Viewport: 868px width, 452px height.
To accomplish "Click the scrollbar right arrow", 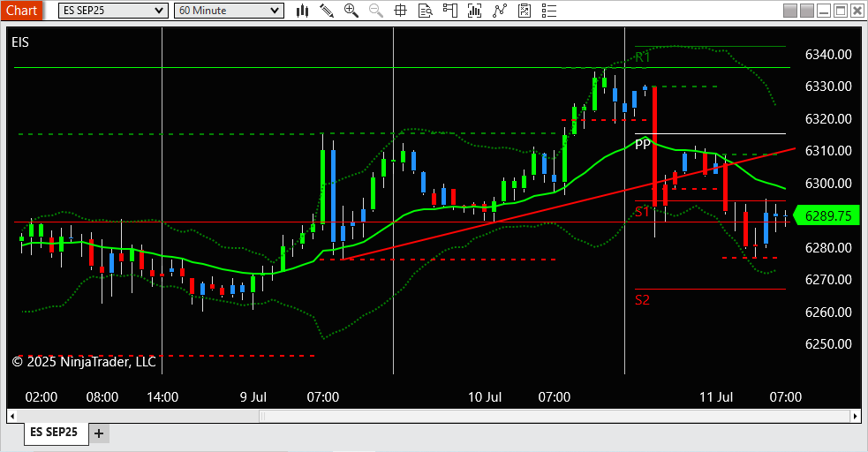I will tap(856, 416).
